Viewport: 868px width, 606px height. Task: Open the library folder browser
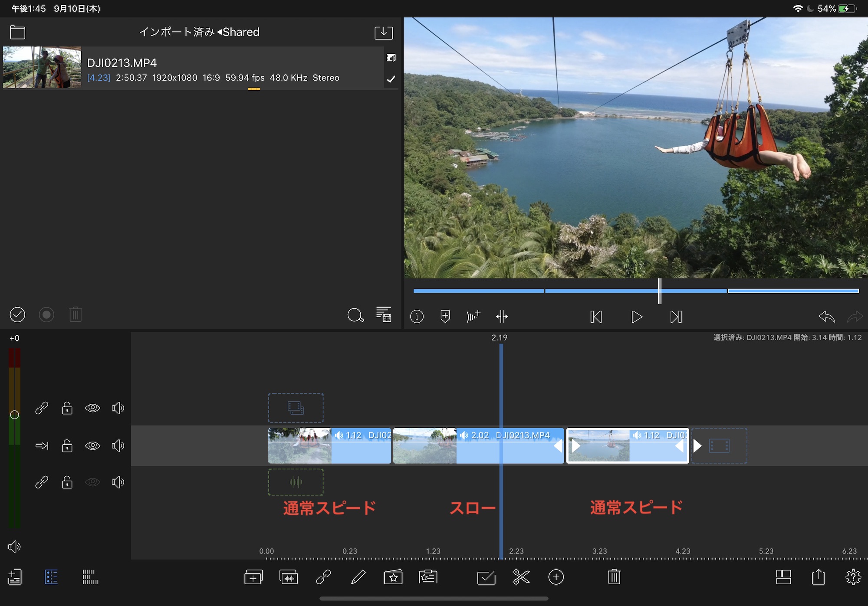[17, 33]
